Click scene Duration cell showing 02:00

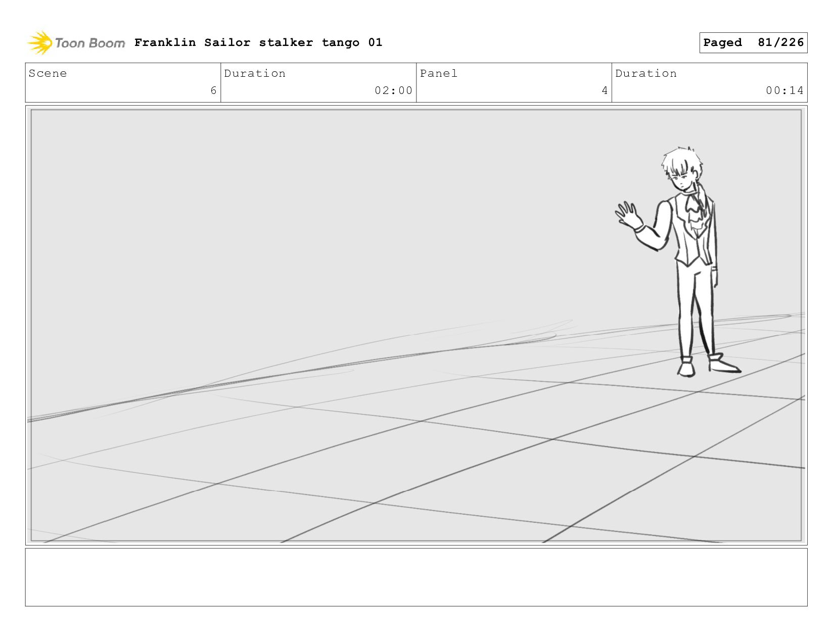click(318, 82)
